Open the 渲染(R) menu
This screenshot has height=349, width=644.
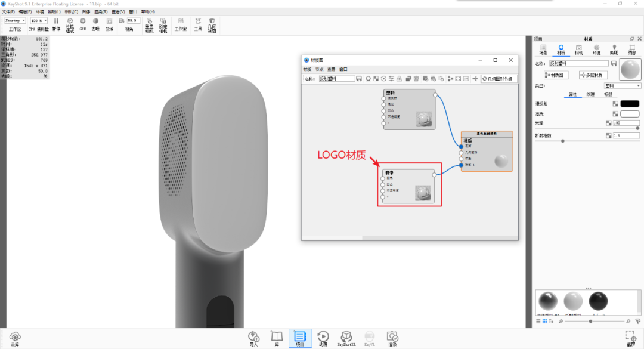coord(101,11)
